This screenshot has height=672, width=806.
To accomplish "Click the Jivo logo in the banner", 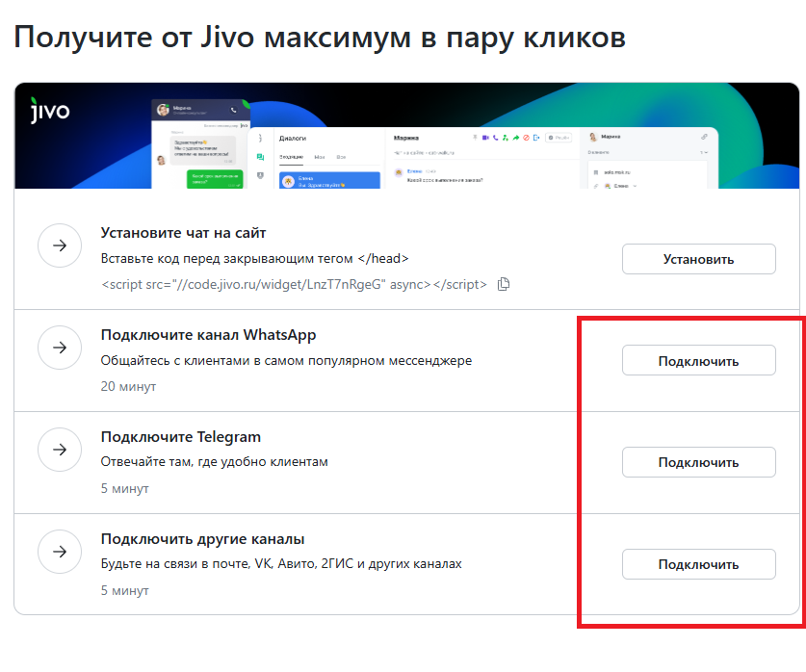I will point(50,110).
